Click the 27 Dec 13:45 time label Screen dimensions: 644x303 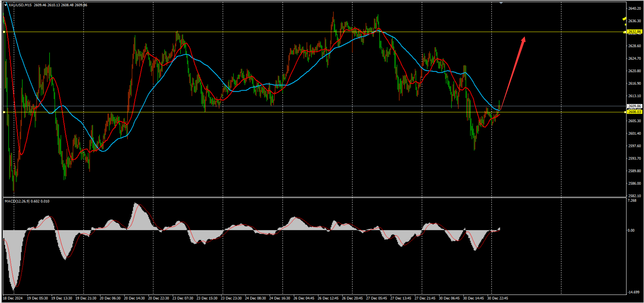click(401, 298)
